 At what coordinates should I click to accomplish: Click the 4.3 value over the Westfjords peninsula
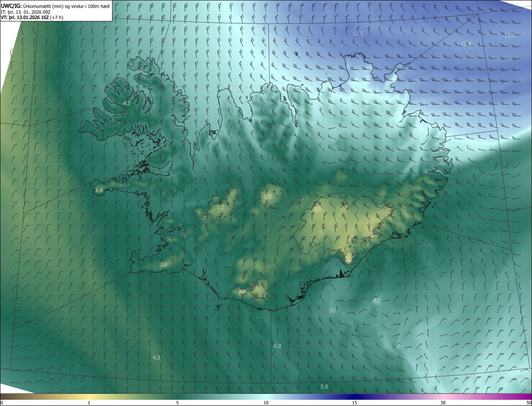pos(127,103)
